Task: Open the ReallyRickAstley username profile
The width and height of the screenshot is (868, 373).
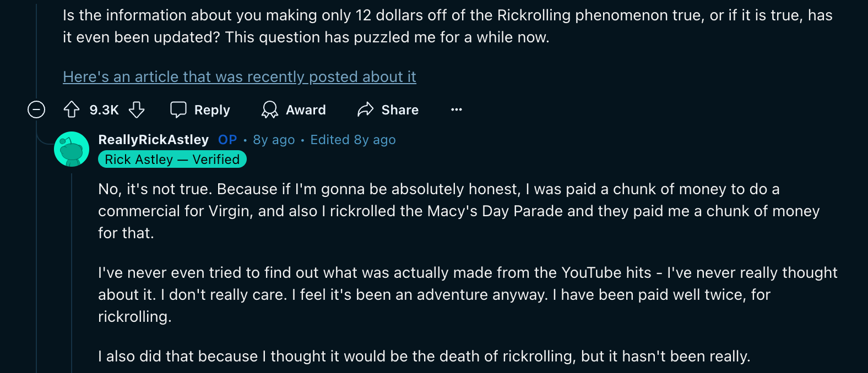Action: pyautogui.click(x=153, y=140)
